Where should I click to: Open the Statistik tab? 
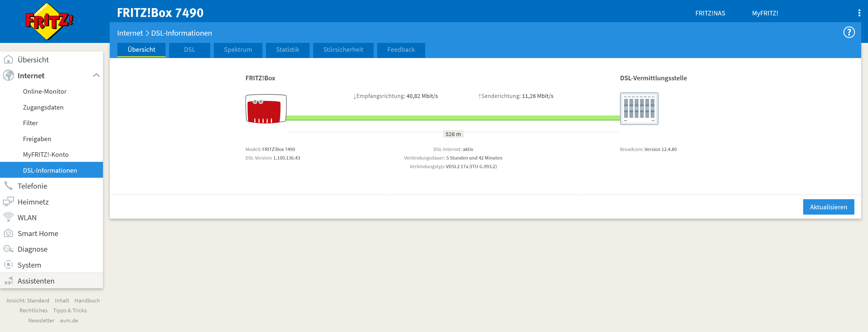pos(287,50)
